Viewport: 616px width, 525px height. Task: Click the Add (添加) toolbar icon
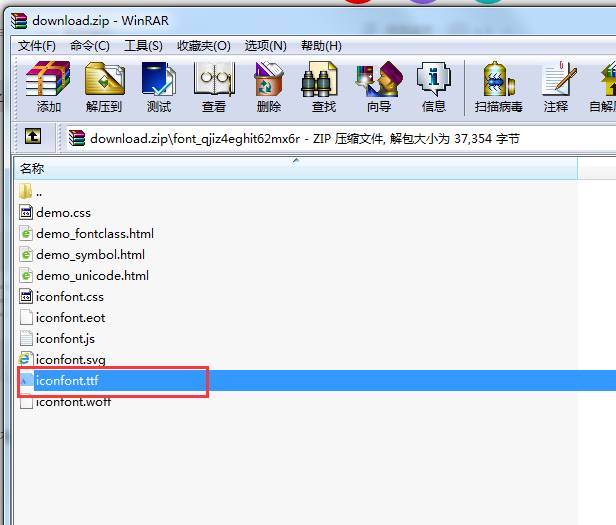point(48,79)
